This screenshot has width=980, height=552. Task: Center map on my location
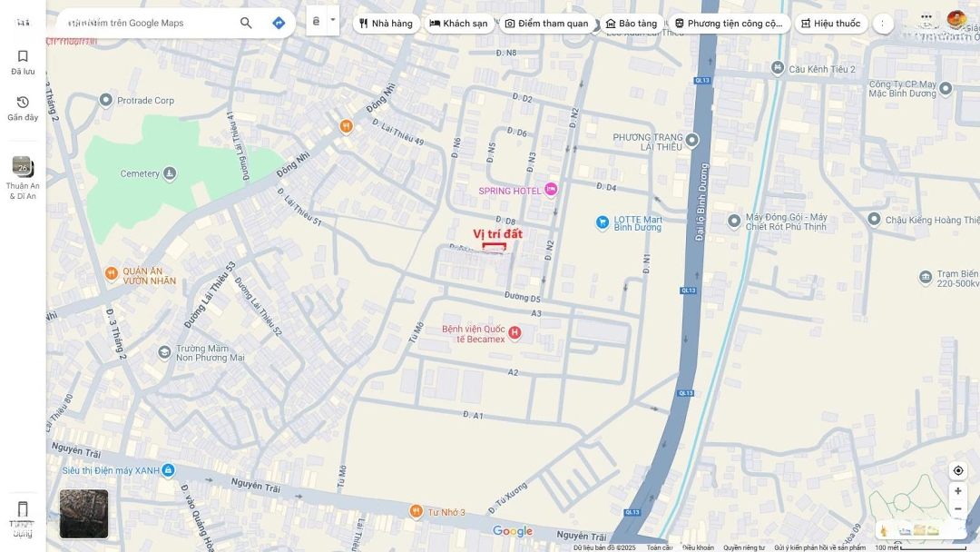pos(957,470)
